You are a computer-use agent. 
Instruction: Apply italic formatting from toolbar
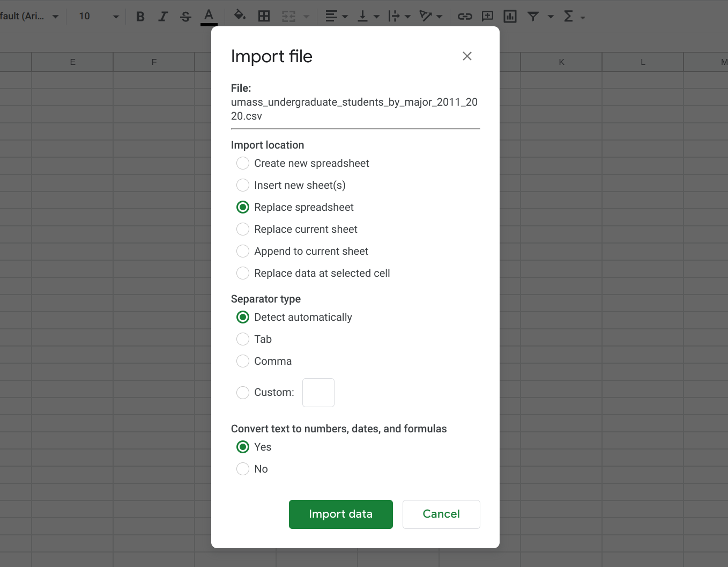163,17
